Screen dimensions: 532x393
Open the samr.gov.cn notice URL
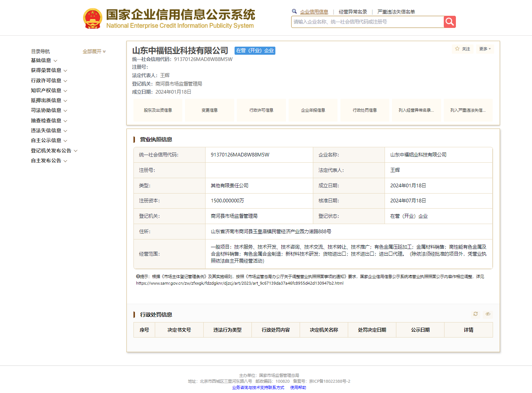pyautogui.click(x=240, y=283)
